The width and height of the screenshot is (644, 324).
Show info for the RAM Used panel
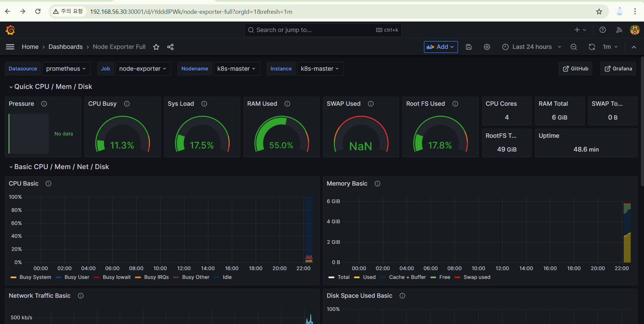click(x=287, y=104)
